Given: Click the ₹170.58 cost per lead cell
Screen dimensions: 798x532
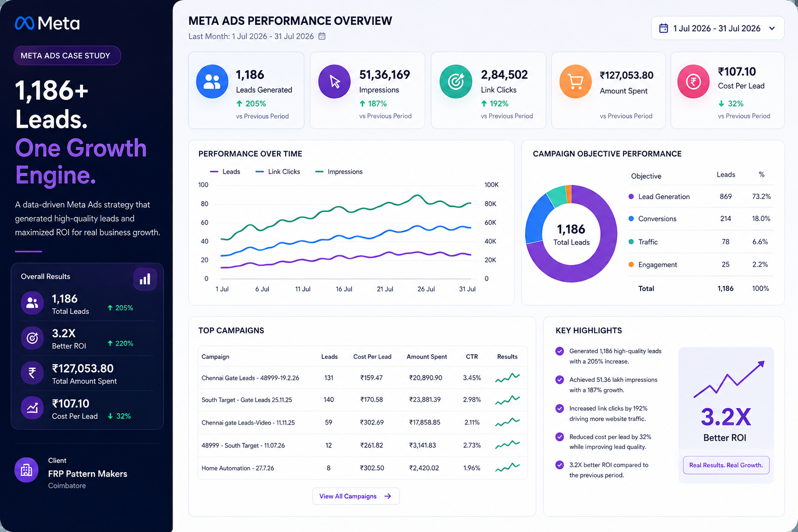Looking at the screenshot, I should click(371, 400).
